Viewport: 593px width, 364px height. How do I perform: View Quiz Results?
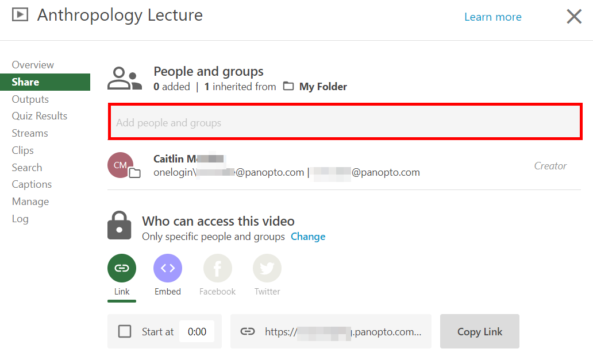(x=39, y=116)
